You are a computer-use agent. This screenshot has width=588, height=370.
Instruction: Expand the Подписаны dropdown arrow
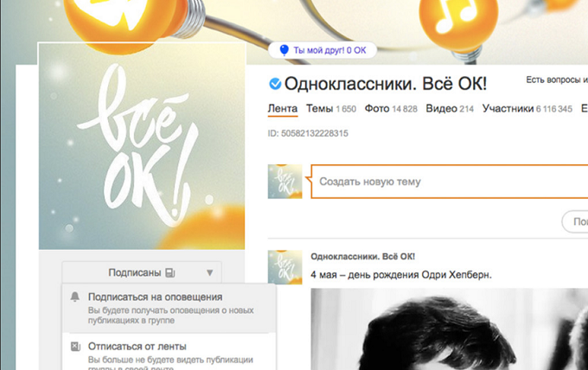coord(209,272)
